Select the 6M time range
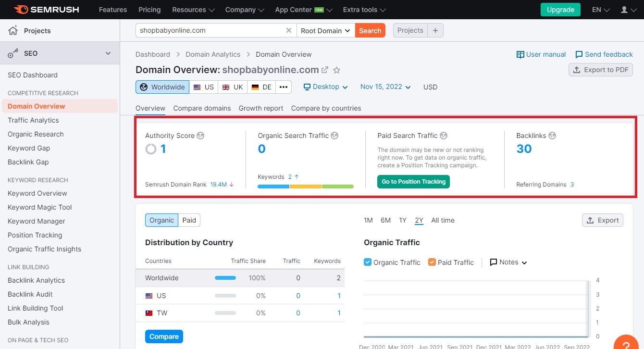The image size is (644, 349). [385, 220]
